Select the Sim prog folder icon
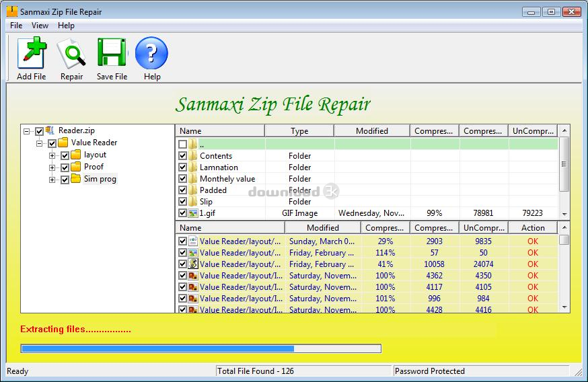This screenshot has width=588, height=382. (x=75, y=179)
